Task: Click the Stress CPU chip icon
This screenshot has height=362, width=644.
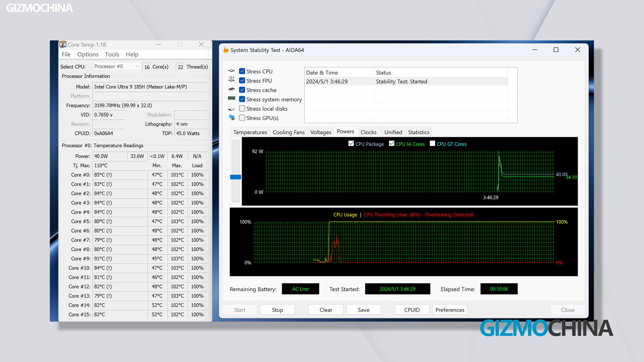Action: point(231,71)
